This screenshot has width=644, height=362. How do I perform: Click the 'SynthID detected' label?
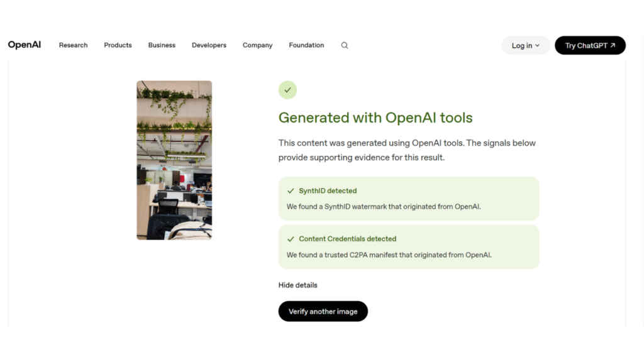(328, 191)
